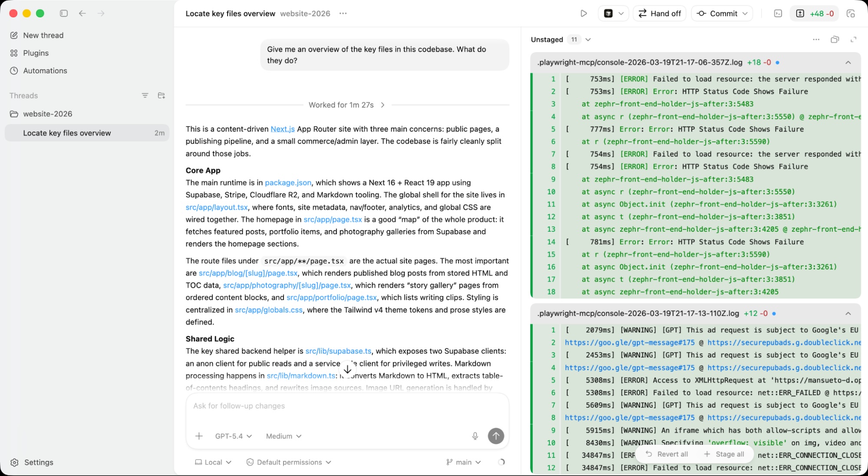Open the GPT-5.4 model dropdown
This screenshot has width=868, height=476.
click(233, 436)
